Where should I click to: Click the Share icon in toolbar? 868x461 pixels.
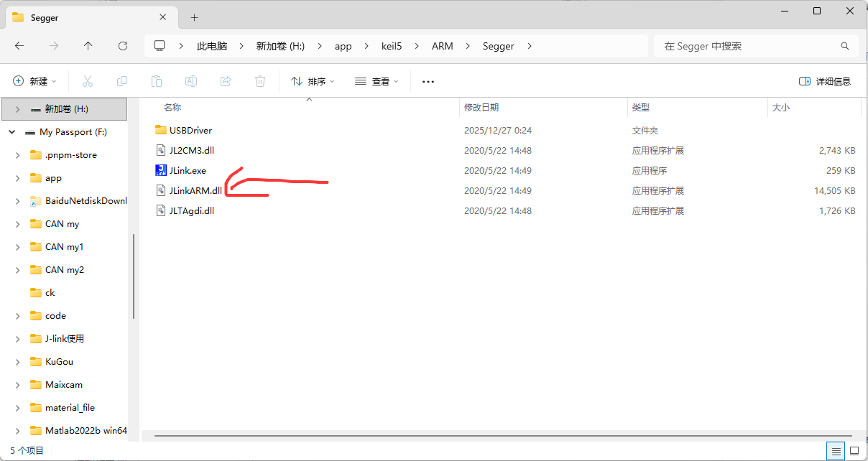[x=226, y=81]
